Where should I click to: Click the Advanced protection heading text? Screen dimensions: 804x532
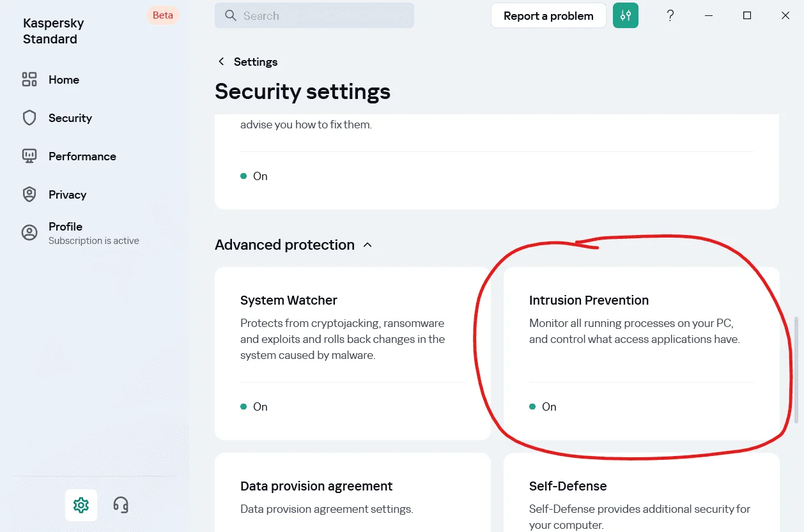[x=284, y=245]
